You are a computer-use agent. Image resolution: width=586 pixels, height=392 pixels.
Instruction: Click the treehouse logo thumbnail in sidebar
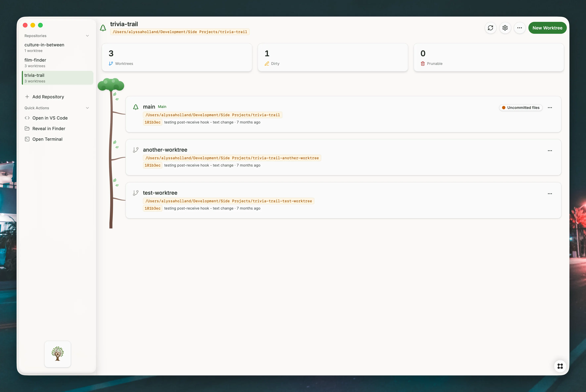57,354
